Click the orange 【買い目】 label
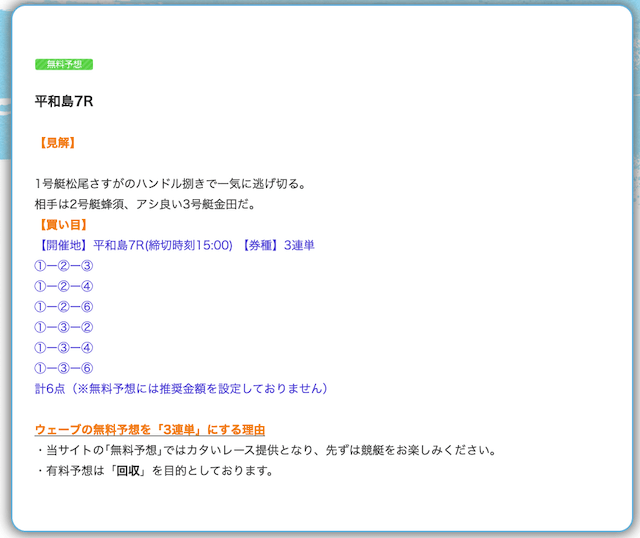Image resolution: width=640 pixels, height=538 pixels. 63,225
